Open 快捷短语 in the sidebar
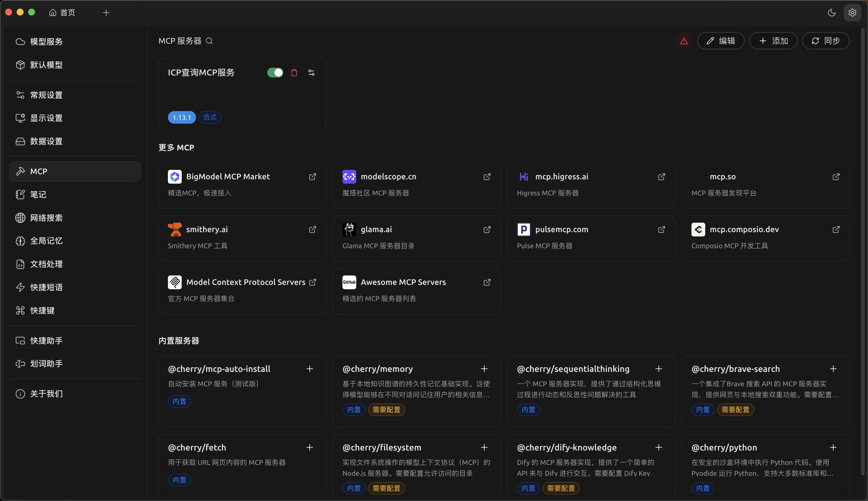This screenshot has height=501, width=868. click(x=75, y=287)
